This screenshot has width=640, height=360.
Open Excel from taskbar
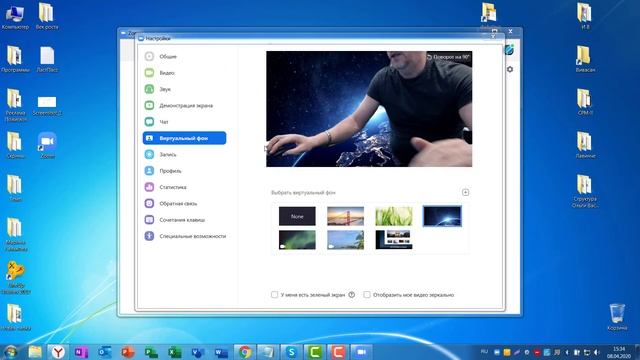pyautogui.click(x=175, y=352)
